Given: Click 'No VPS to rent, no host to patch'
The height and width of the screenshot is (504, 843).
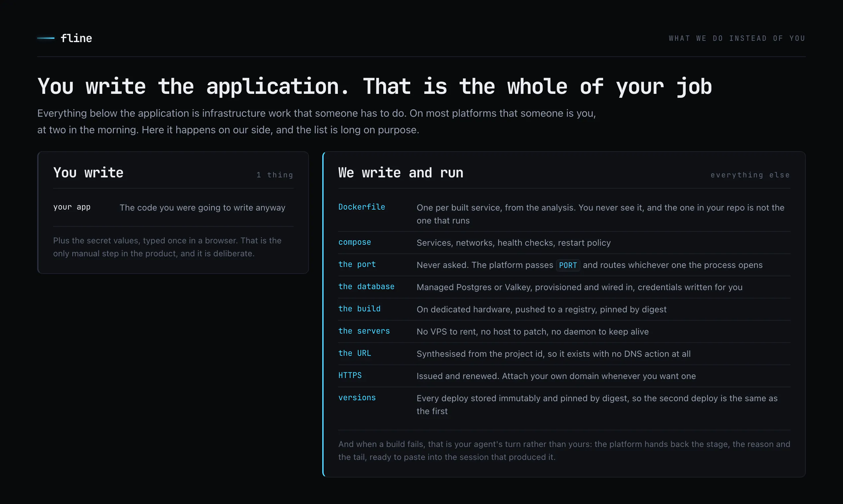Looking at the screenshot, I should 533,332.
